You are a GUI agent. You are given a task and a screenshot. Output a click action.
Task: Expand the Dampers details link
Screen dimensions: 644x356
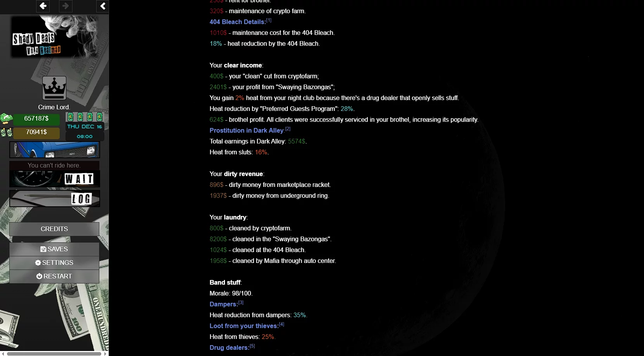(223, 304)
